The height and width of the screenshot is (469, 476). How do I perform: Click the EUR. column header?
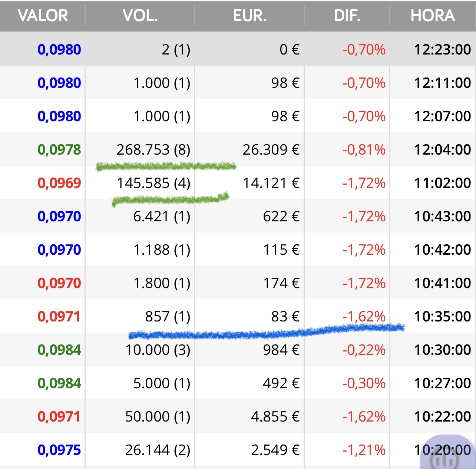pyautogui.click(x=249, y=16)
